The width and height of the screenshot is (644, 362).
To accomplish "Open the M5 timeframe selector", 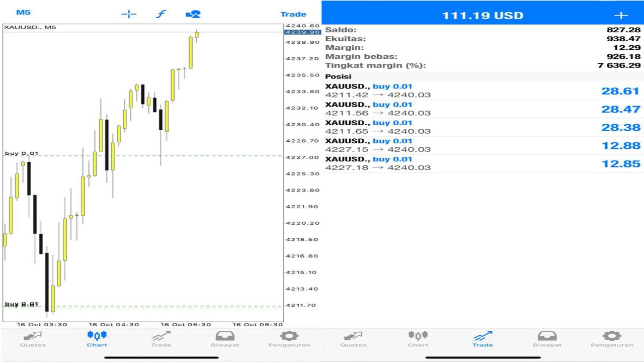I will point(24,13).
